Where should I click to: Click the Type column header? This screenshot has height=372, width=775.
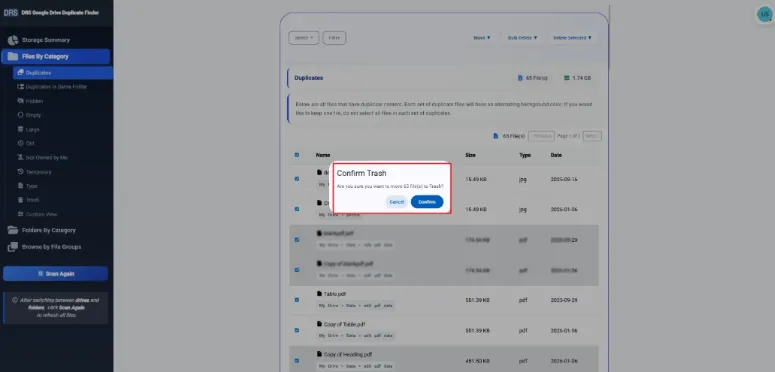[525, 155]
